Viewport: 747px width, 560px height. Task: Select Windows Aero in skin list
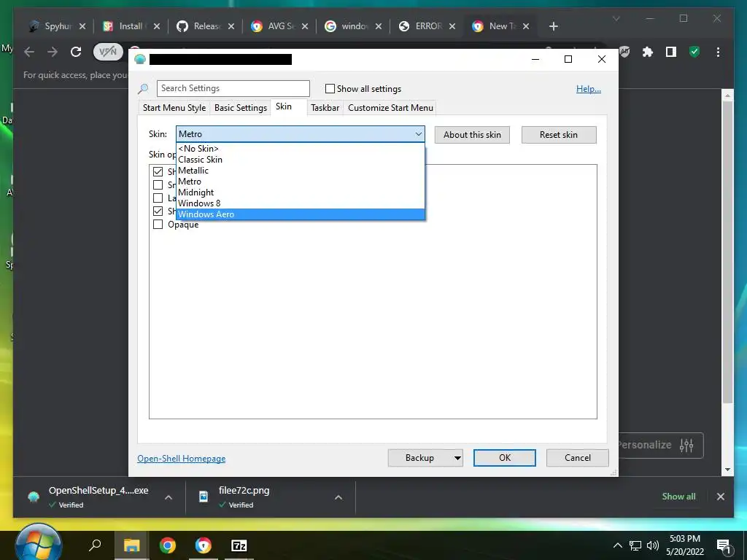coord(300,214)
